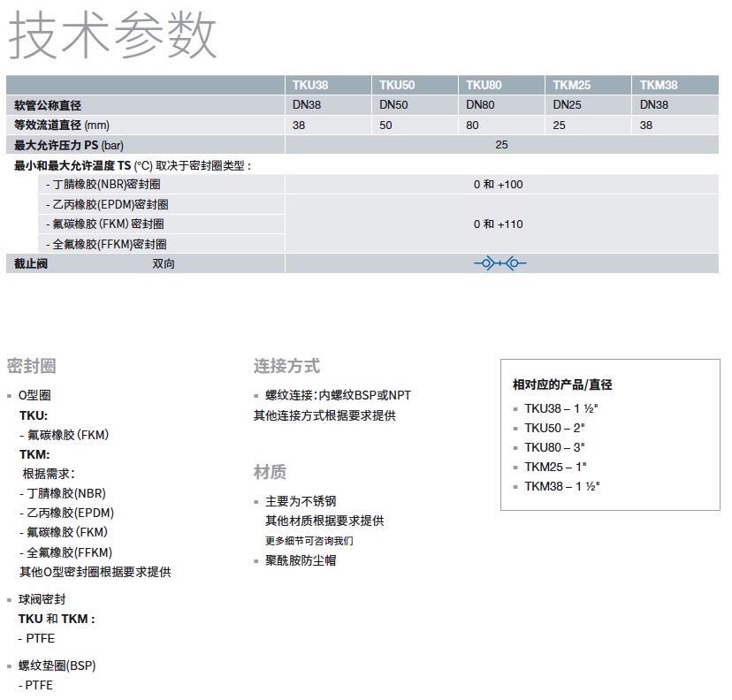Click the 其他材质根据要求提供 line

[324, 521]
